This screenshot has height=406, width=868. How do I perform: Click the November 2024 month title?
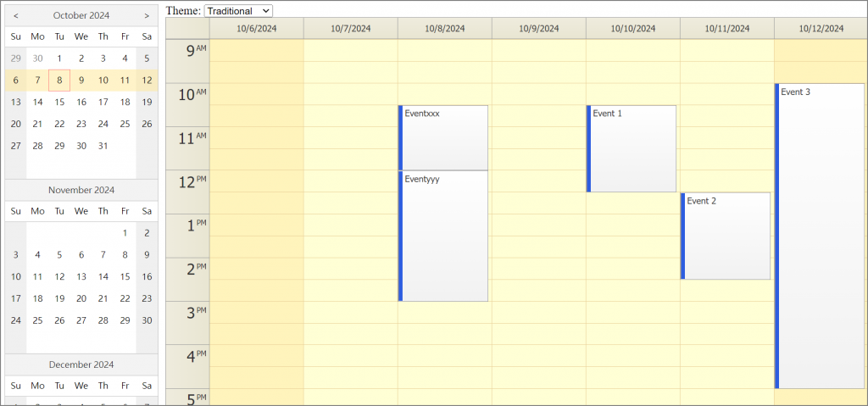(81, 190)
